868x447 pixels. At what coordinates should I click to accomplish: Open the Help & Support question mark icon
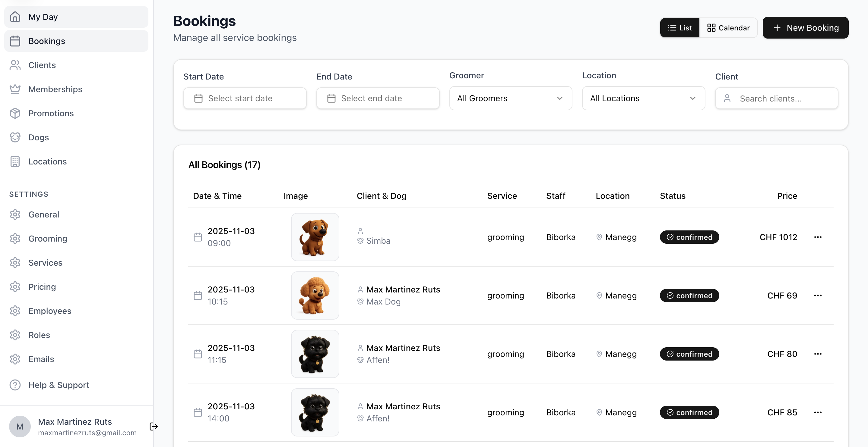click(15, 385)
